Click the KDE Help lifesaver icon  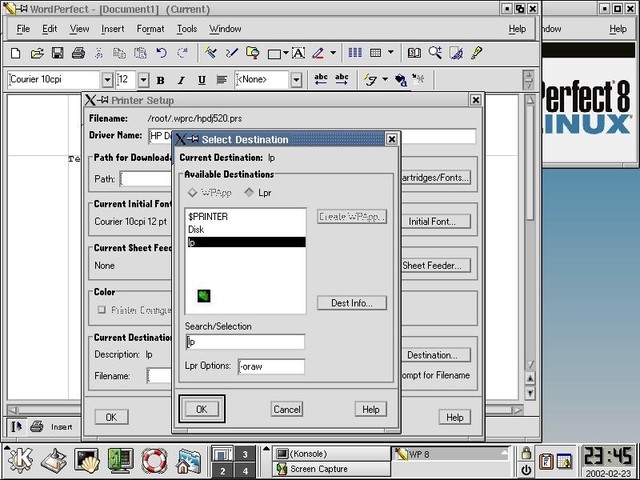coord(154,461)
